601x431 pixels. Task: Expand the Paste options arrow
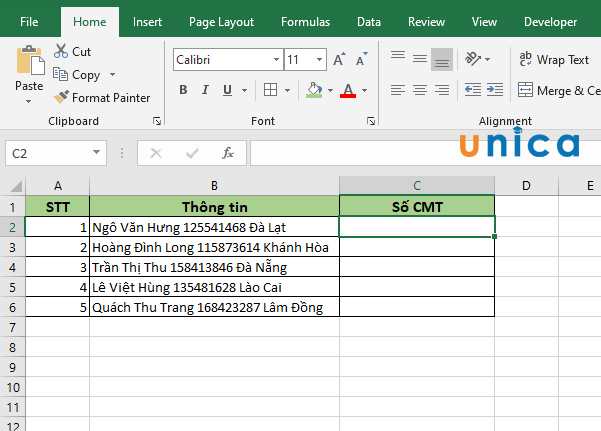(28, 101)
